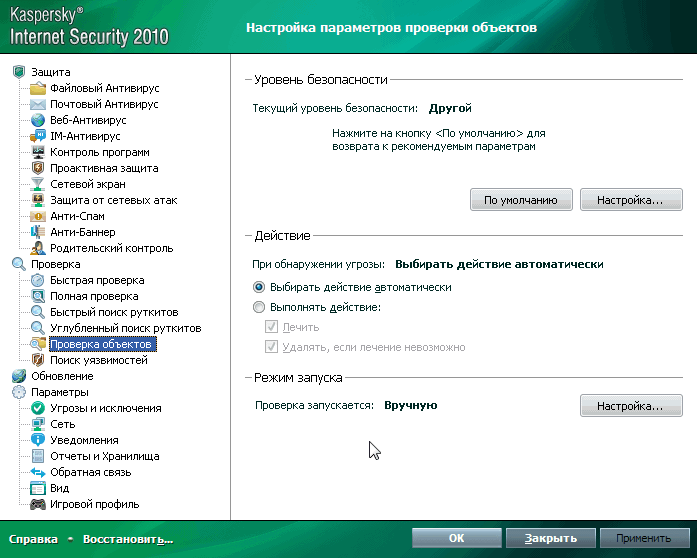Image resolution: width=697 pixels, height=558 pixels.
Task: Click По умолчанию button
Action: click(521, 200)
